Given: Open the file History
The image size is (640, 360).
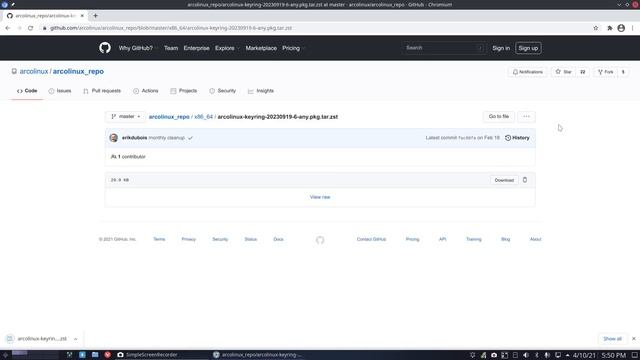Looking at the screenshot, I should (x=517, y=138).
